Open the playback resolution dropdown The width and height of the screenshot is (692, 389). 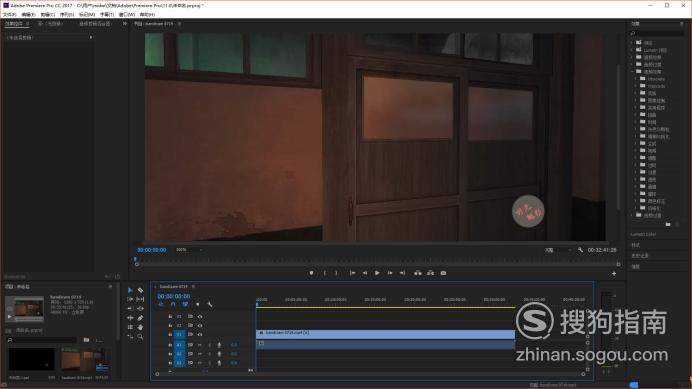(x=558, y=250)
